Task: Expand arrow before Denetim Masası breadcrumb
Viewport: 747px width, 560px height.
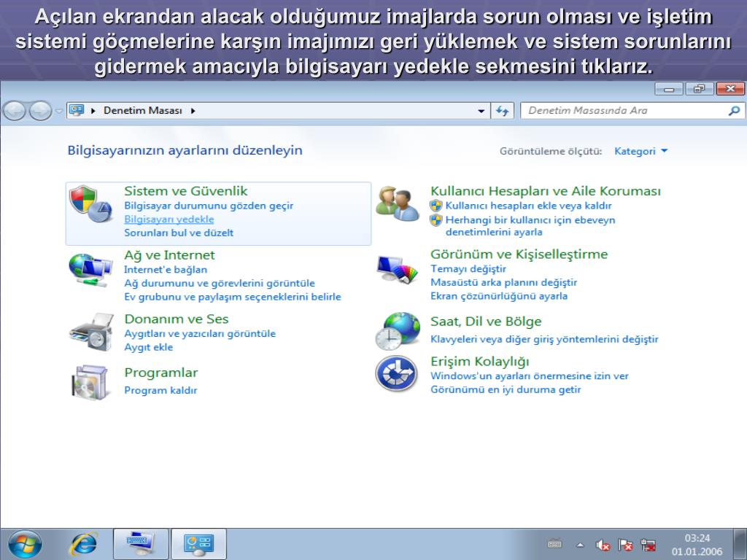Action: [93, 111]
